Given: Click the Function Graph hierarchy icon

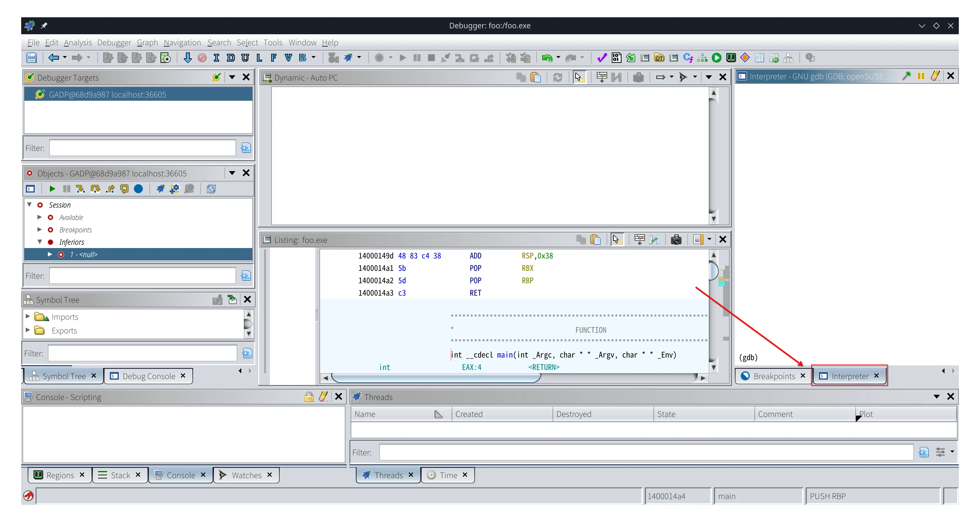Looking at the screenshot, I should (702, 58).
